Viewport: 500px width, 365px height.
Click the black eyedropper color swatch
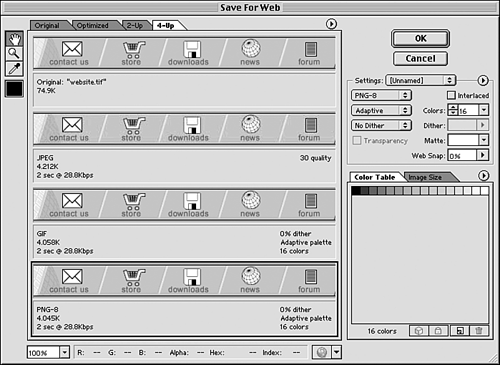(14, 89)
